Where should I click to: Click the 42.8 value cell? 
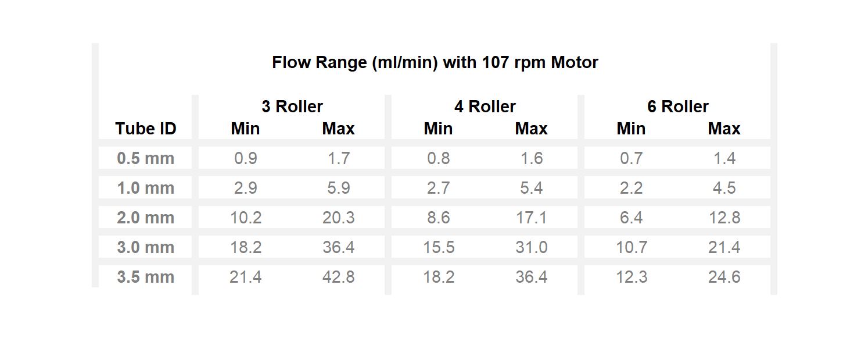click(338, 277)
